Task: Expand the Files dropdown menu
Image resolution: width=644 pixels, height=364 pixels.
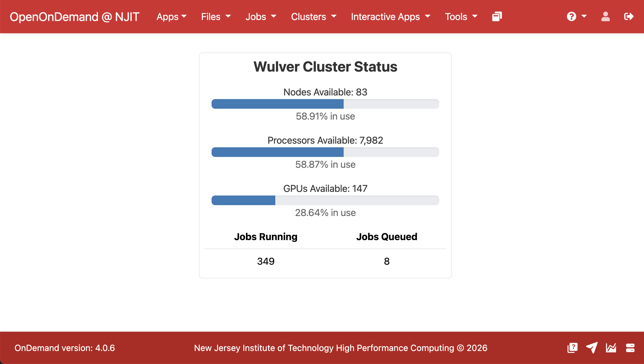Action: 216,17
